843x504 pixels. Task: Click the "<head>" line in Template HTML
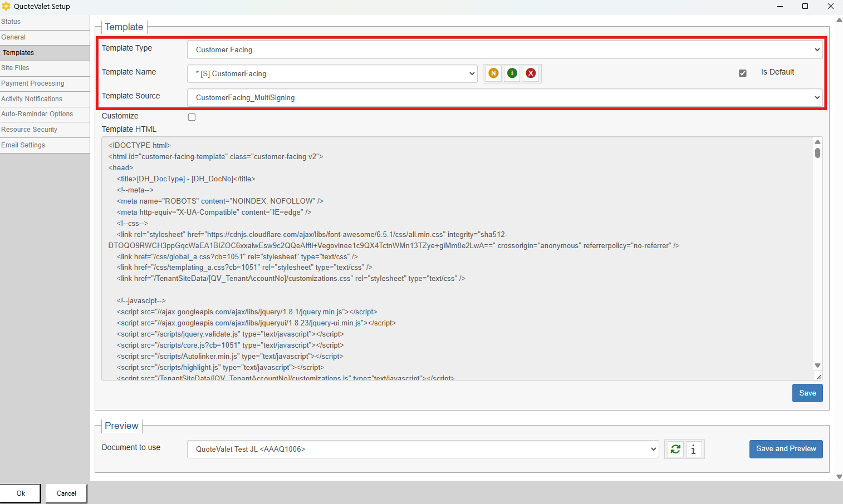click(121, 168)
